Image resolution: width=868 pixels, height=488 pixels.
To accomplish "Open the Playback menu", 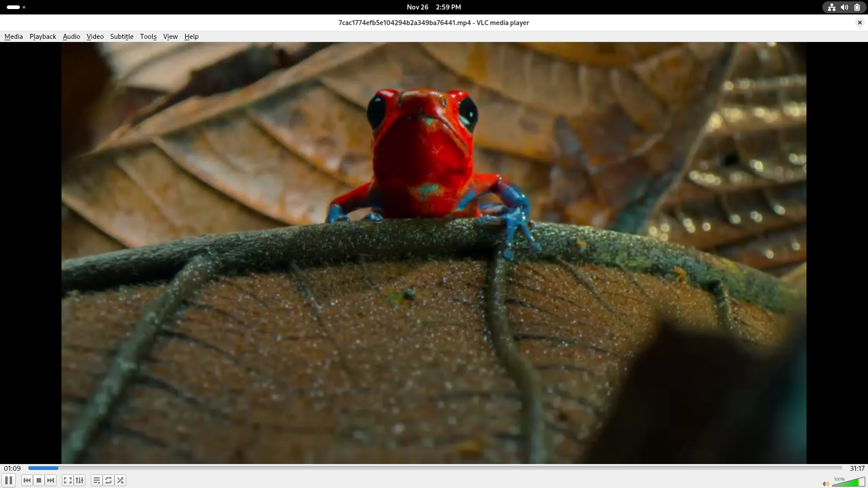I will [43, 37].
